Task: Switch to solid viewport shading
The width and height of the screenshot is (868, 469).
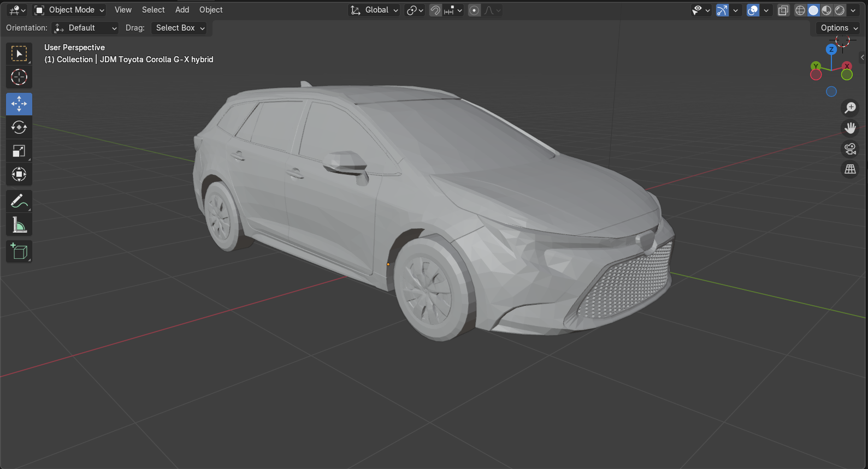Action: [x=813, y=10]
